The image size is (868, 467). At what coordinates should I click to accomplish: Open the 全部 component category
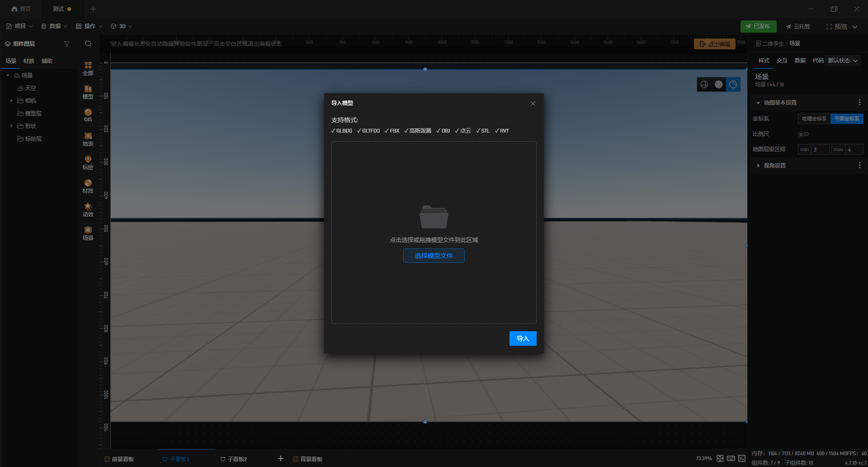(x=88, y=68)
